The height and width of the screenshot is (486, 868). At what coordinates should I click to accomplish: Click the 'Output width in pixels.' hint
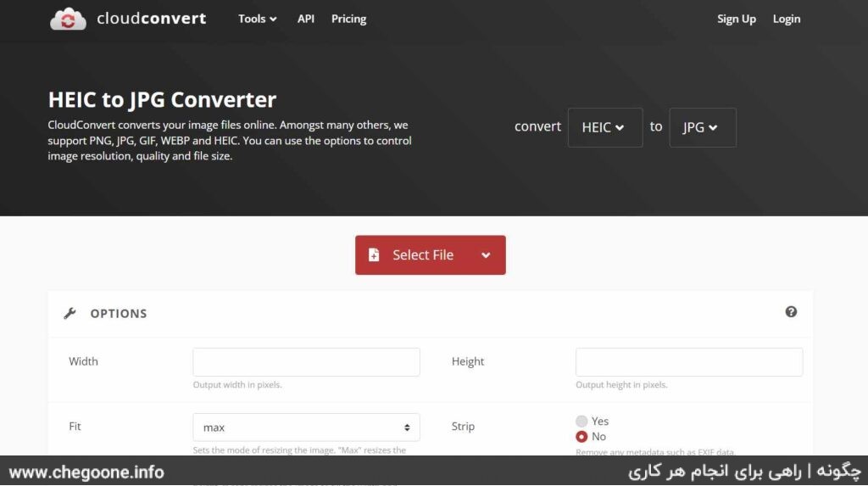(237, 384)
